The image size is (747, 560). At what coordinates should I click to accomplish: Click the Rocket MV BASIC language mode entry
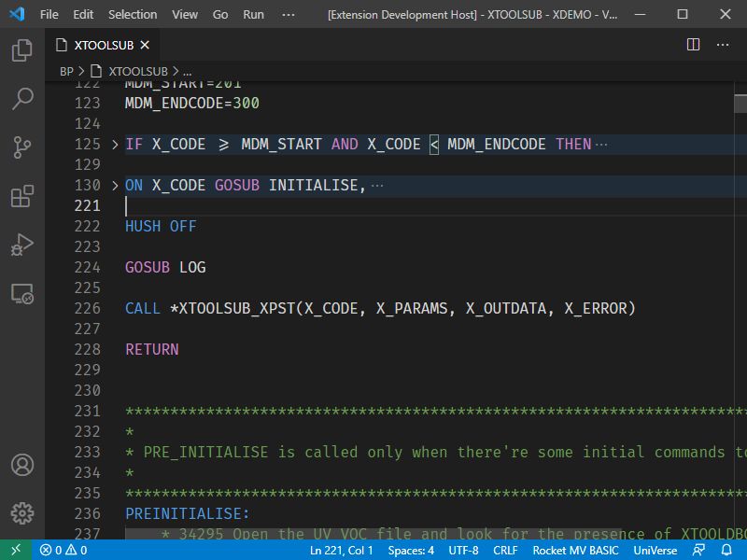(575, 551)
